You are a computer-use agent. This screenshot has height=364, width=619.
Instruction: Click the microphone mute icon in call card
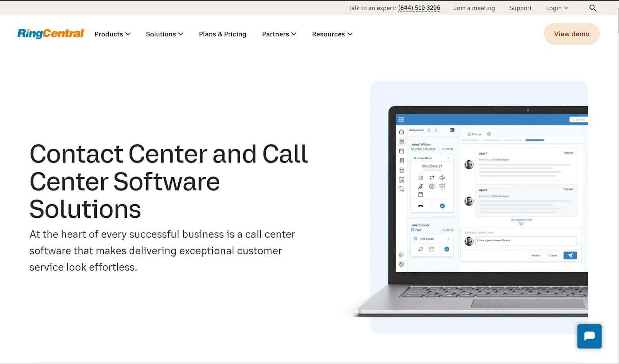pos(421,186)
